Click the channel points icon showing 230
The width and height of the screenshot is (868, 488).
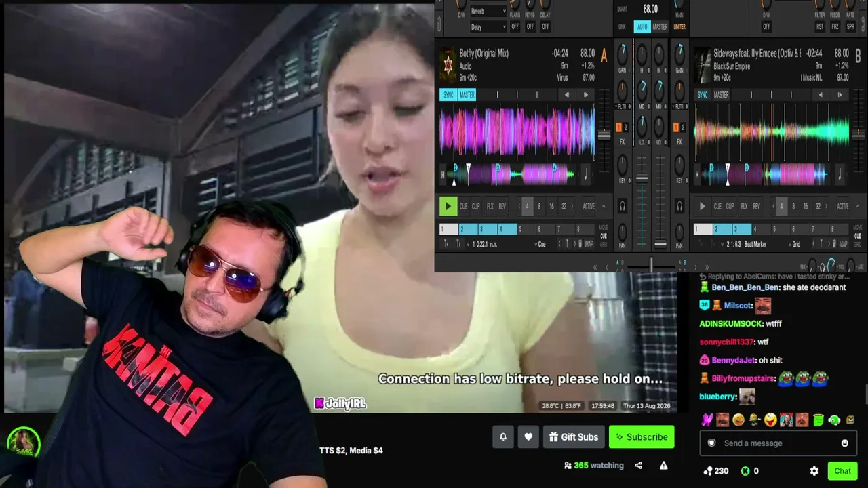(708, 471)
